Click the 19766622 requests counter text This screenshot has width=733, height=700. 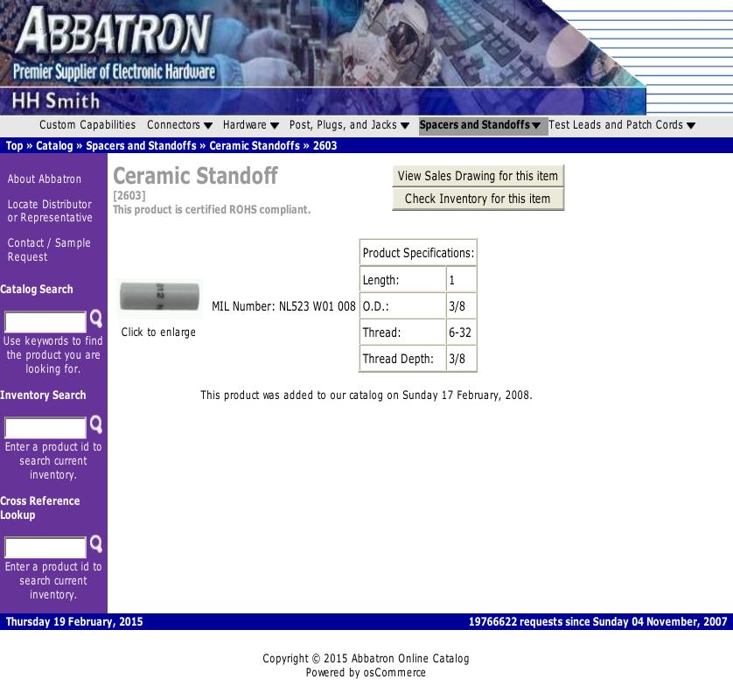tap(598, 622)
